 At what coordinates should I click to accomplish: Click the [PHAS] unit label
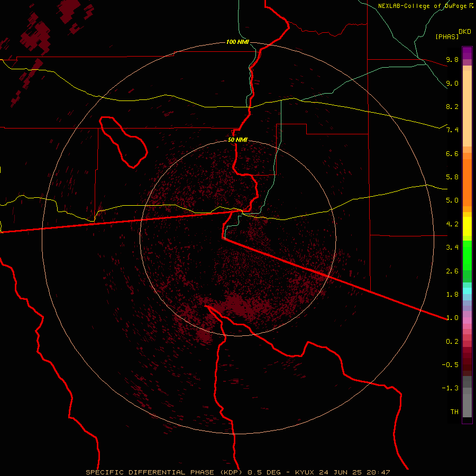(x=447, y=36)
